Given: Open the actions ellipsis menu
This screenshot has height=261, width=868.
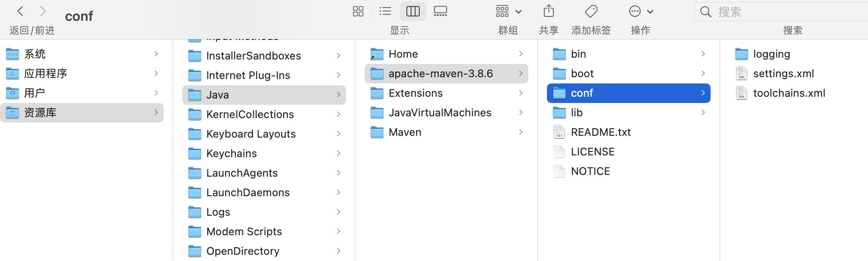Looking at the screenshot, I should [x=640, y=12].
